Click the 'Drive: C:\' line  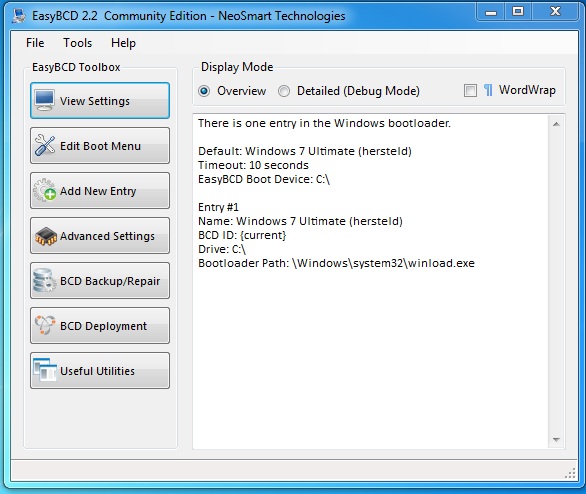tap(222, 249)
